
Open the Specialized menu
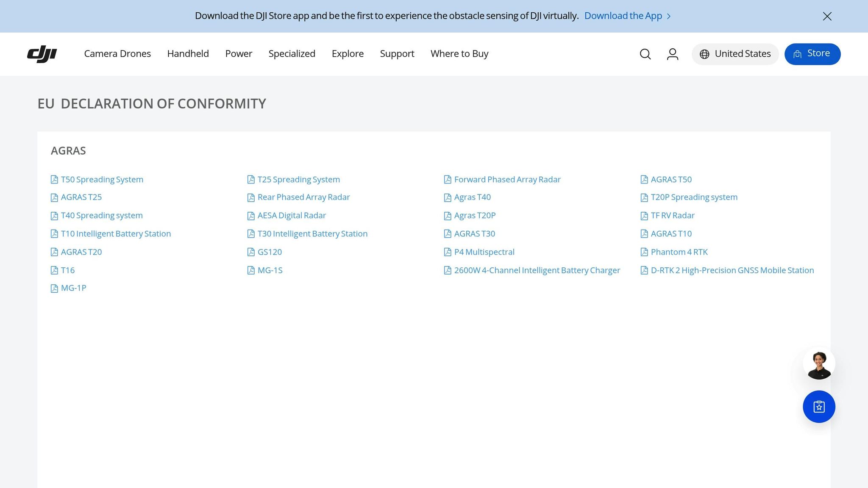292,54
